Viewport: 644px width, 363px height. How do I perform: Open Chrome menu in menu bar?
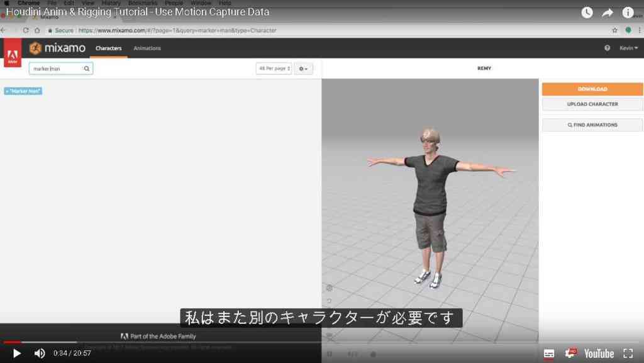click(28, 3)
